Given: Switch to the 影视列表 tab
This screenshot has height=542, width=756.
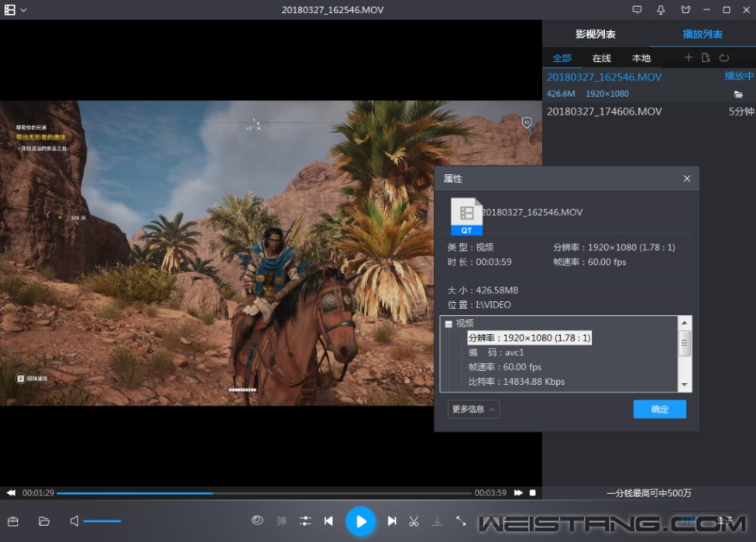Looking at the screenshot, I should [x=596, y=34].
